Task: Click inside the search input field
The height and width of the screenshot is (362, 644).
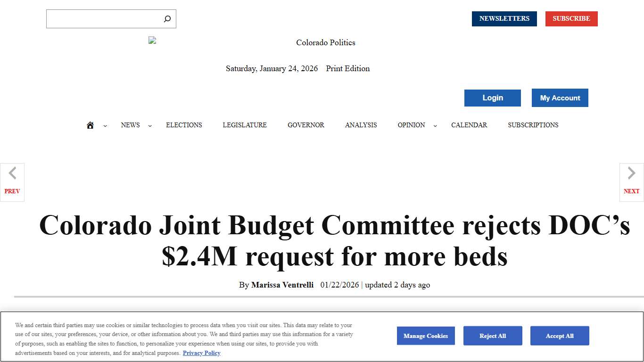Action: pos(104,18)
